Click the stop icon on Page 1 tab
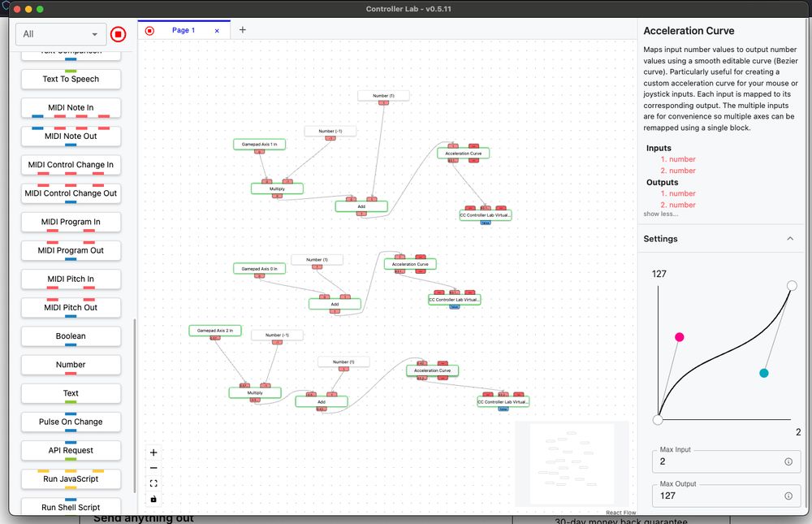Viewport: 812px width, 524px height. click(149, 31)
